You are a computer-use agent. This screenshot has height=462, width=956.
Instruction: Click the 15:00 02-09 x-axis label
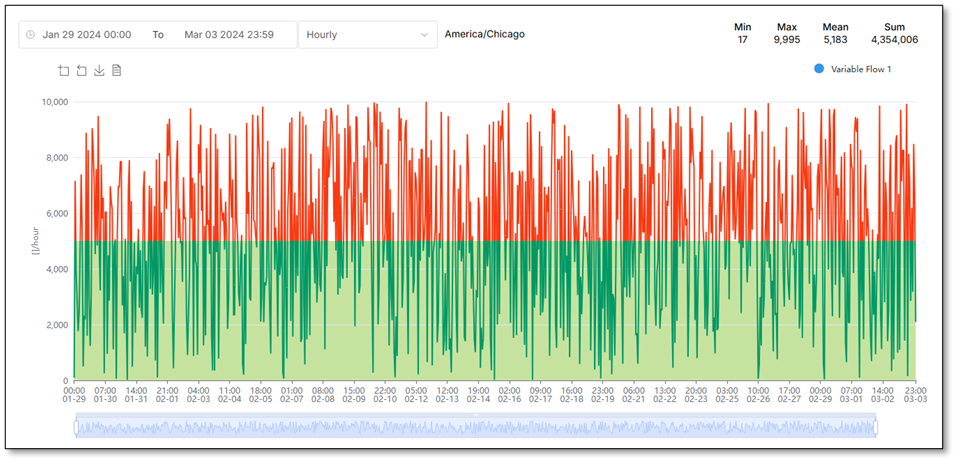tap(354, 394)
